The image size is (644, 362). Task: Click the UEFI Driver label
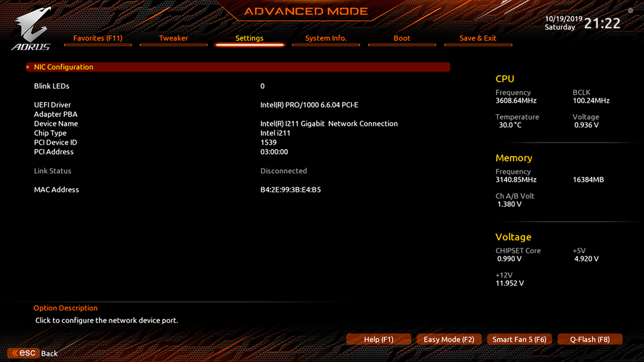(x=53, y=105)
